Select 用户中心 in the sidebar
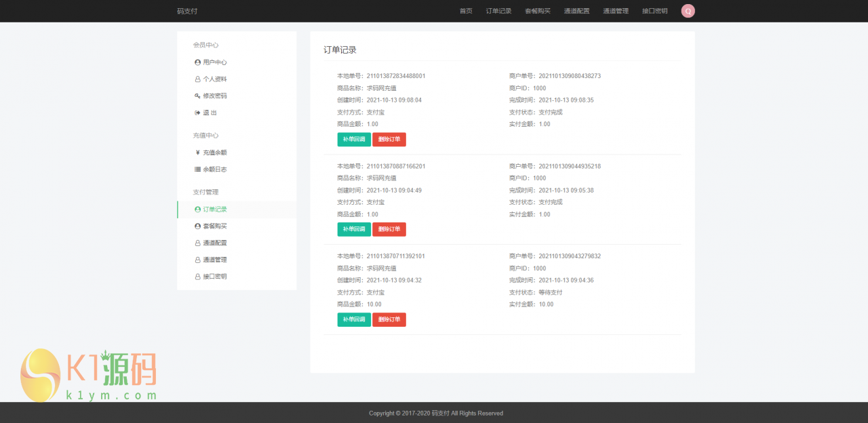 click(x=210, y=62)
